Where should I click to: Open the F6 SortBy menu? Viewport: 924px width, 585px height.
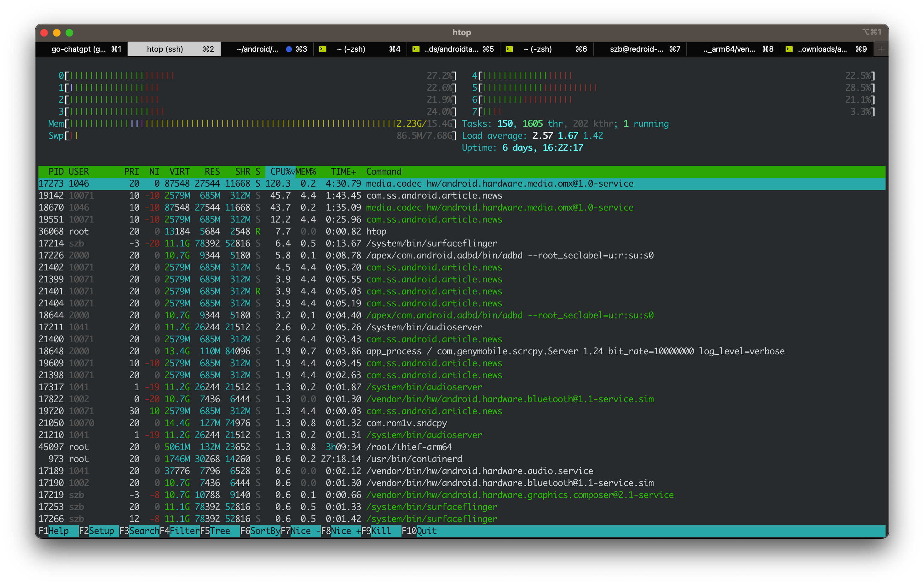(x=264, y=531)
